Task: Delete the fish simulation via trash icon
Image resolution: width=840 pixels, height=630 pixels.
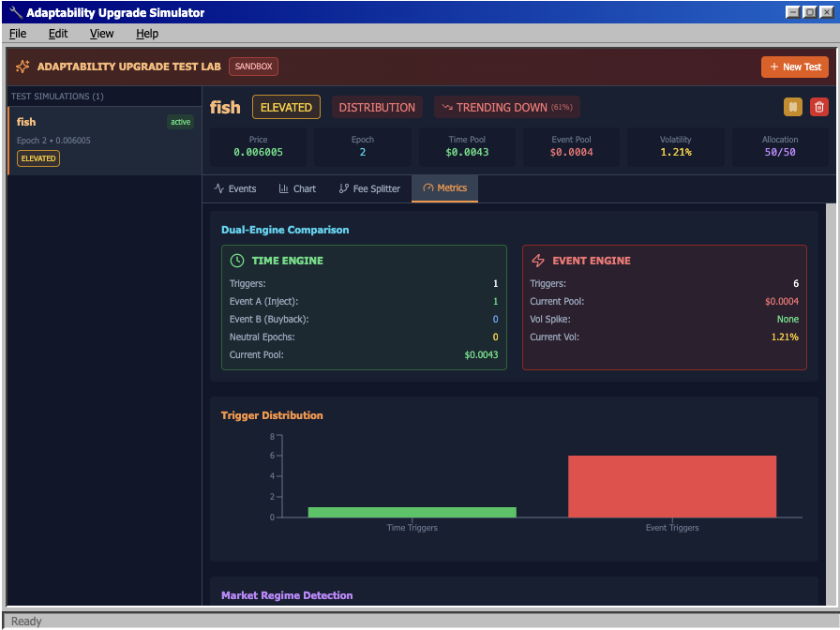Action: click(819, 107)
